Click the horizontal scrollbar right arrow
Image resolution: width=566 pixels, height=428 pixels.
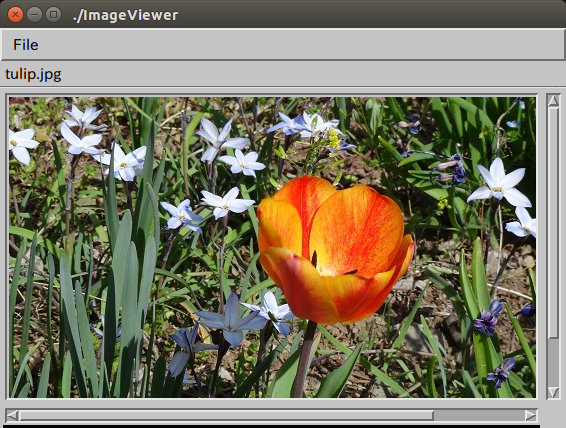click(x=530, y=415)
